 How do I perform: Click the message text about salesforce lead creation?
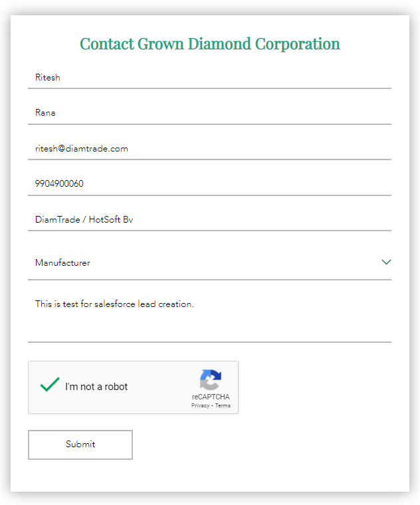[114, 304]
